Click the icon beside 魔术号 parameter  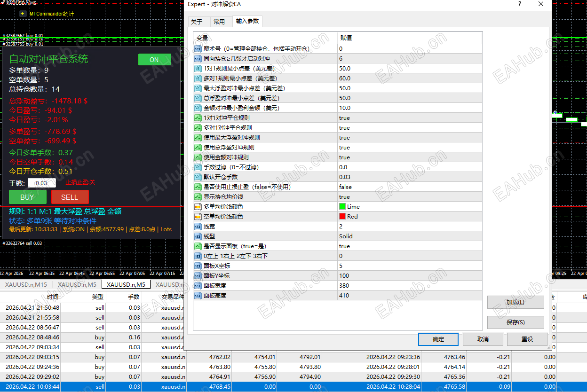click(x=198, y=48)
